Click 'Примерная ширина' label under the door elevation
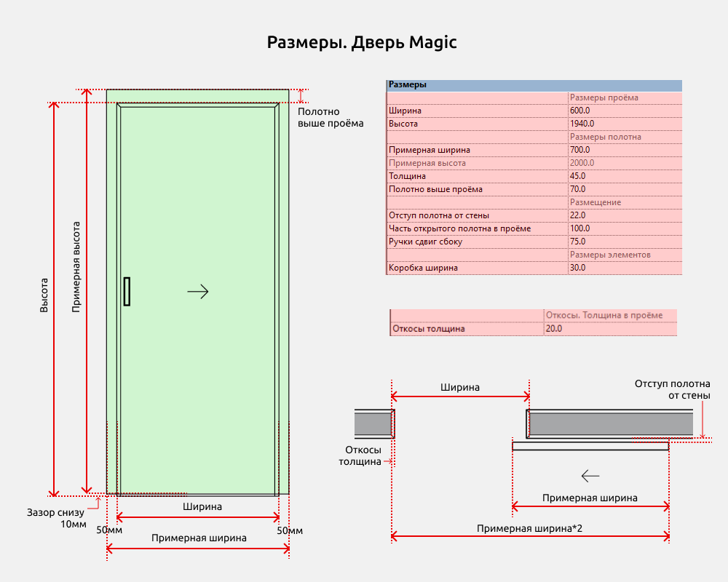This screenshot has width=728, height=582. click(199, 538)
